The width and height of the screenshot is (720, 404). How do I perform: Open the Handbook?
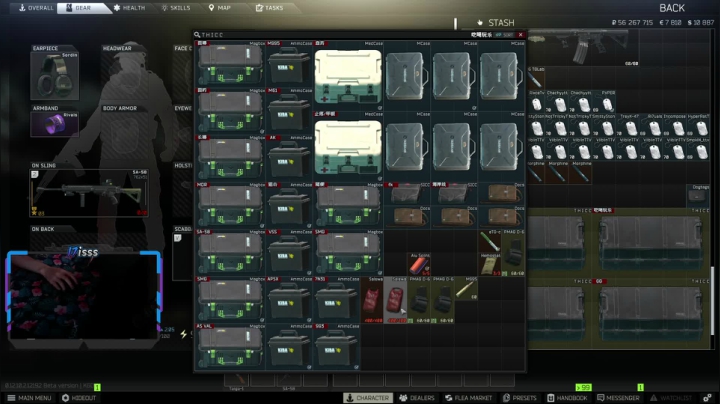click(x=567, y=398)
